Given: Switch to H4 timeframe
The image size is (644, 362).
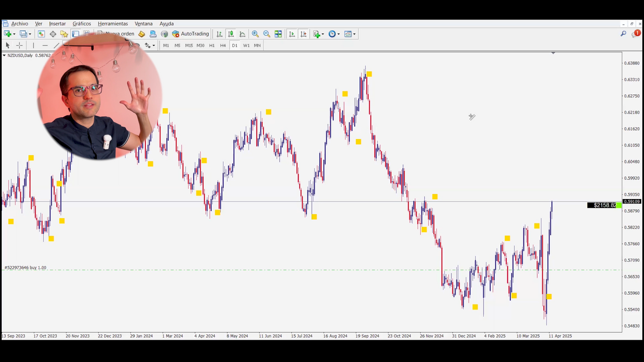Looking at the screenshot, I should 223,45.
